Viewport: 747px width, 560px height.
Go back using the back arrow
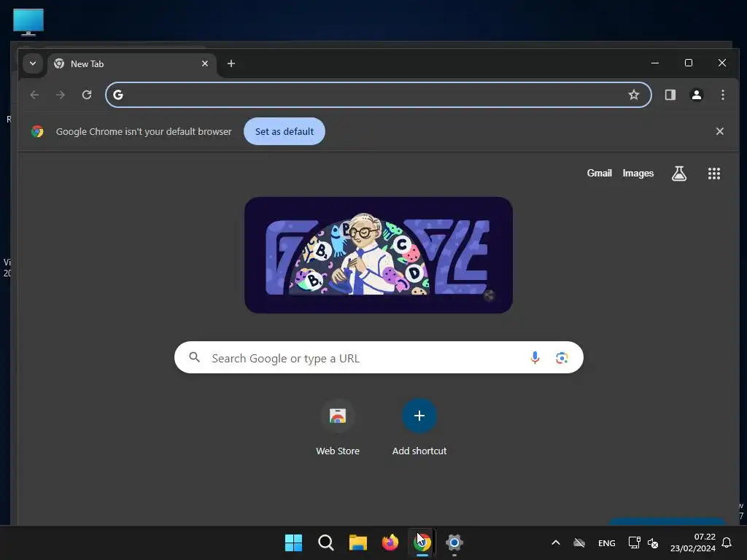point(34,95)
